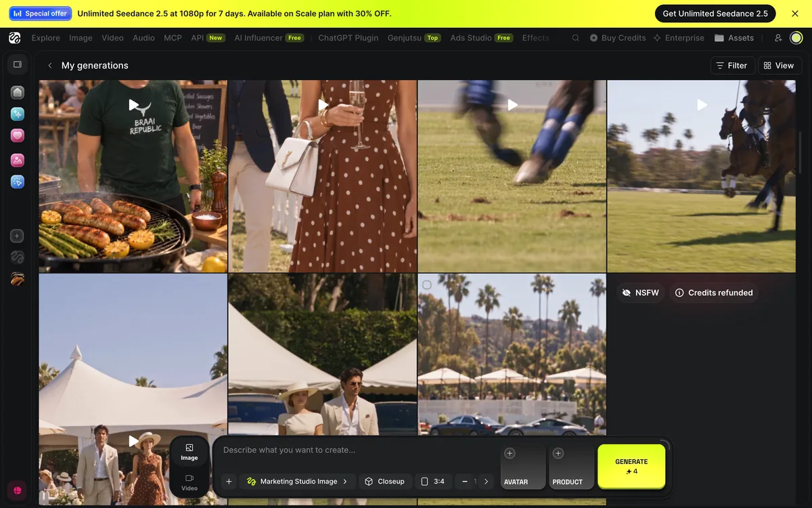Viewport: 812px width, 508px height.
Task: Select the checkbox on palm trees image
Action: click(x=427, y=285)
